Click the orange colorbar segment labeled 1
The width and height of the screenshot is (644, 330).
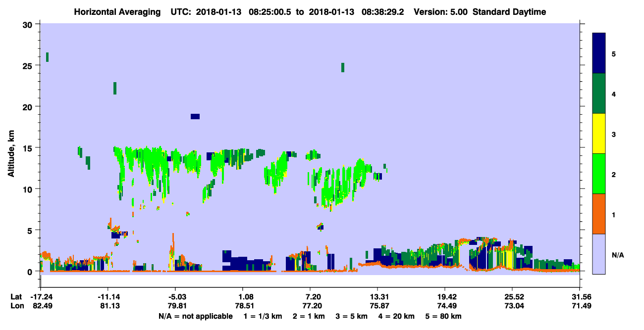[x=599, y=214]
